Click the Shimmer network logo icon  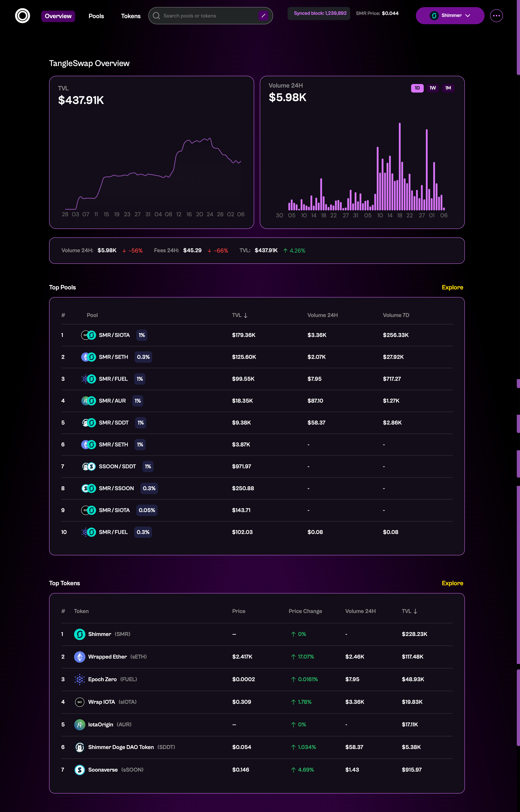tap(434, 15)
